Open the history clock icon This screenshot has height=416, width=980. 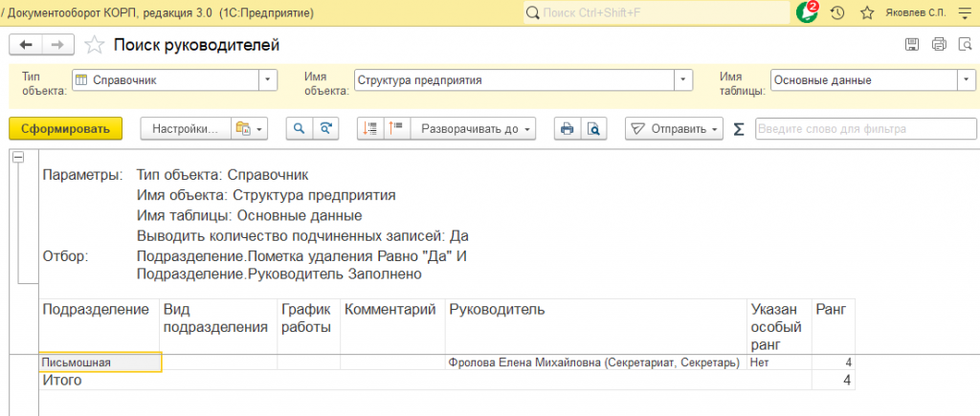click(837, 12)
